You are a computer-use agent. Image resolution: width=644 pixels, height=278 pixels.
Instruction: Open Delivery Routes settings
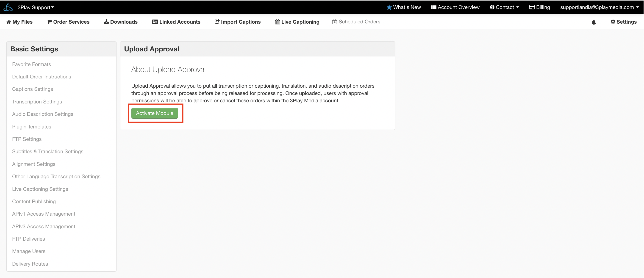coord(30,264)
